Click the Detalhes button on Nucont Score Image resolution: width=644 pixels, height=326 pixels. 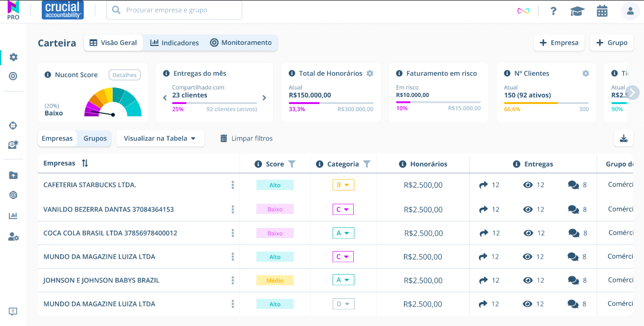click(125, 75)
